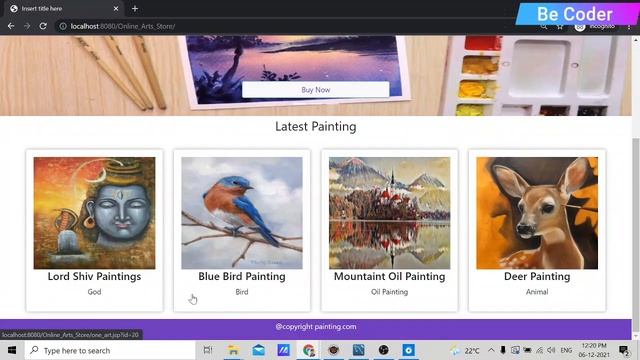Open the weather widget showing 22°C
This screenshot has height=360, width=640.
tap(465, 351)
